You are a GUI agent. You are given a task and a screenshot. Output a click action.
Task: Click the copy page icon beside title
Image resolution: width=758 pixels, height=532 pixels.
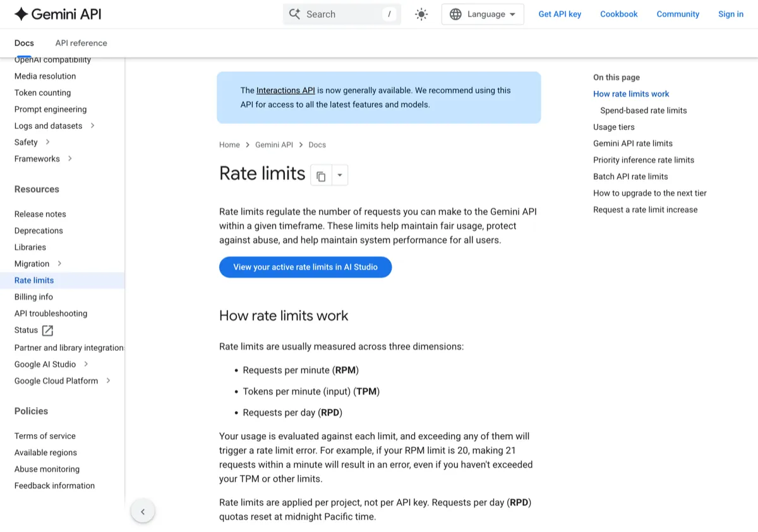coord(321,175)
